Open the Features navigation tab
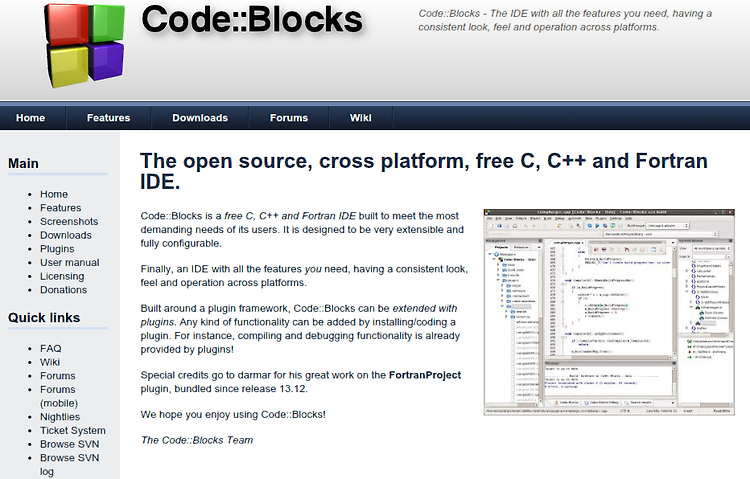 click(108, 118)
